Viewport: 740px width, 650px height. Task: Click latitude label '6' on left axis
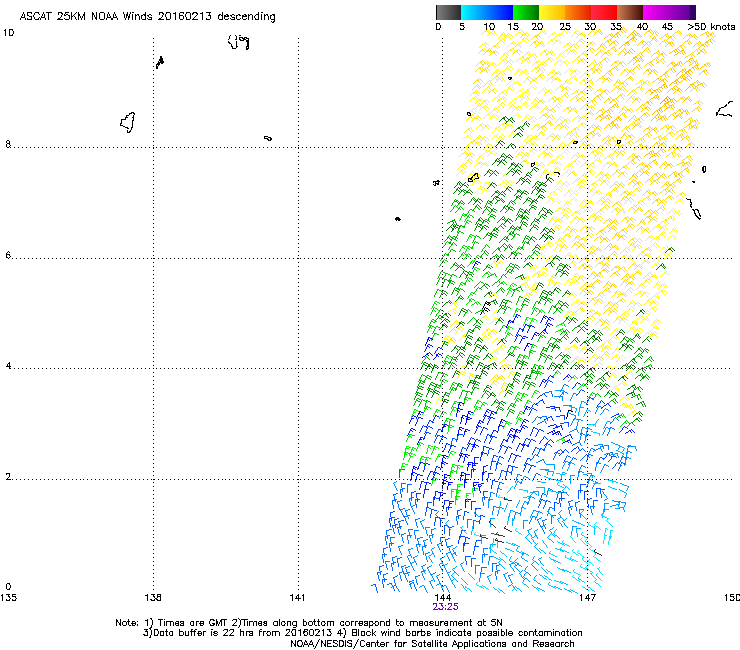8,255
